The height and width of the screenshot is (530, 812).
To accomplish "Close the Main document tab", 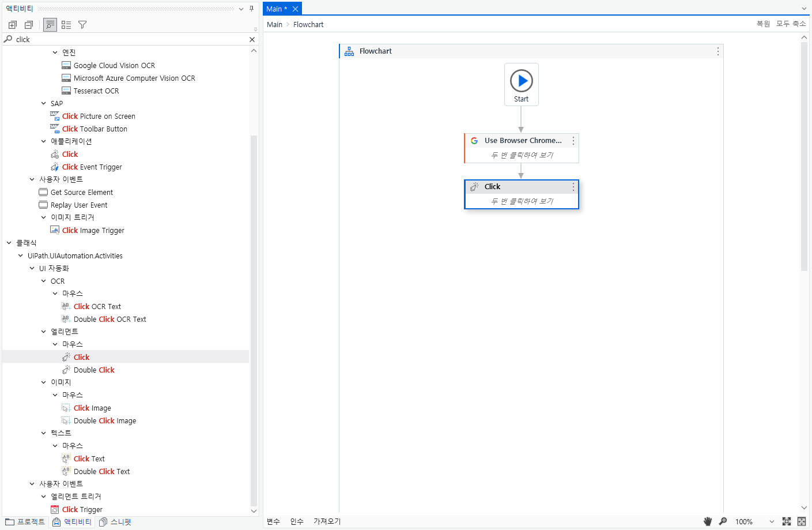I will click(x=295, y=9).
